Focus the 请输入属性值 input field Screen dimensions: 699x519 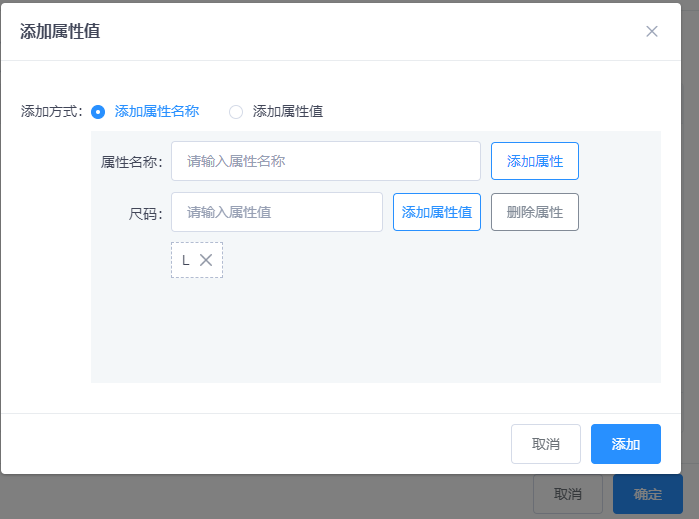[x=276, y=212]
